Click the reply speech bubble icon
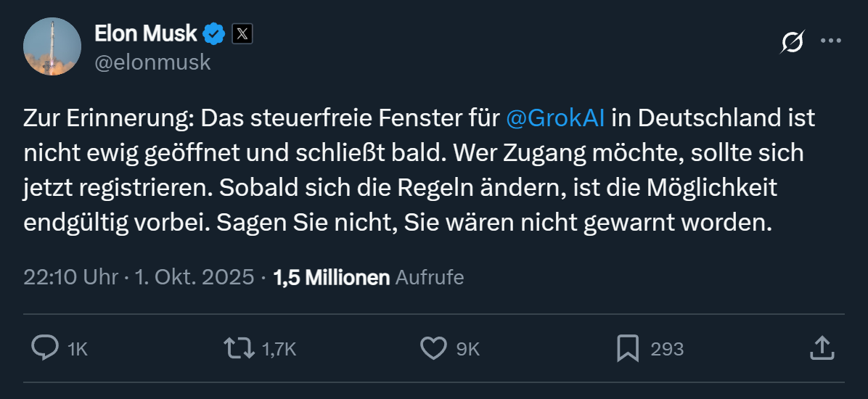 point(45,348)
